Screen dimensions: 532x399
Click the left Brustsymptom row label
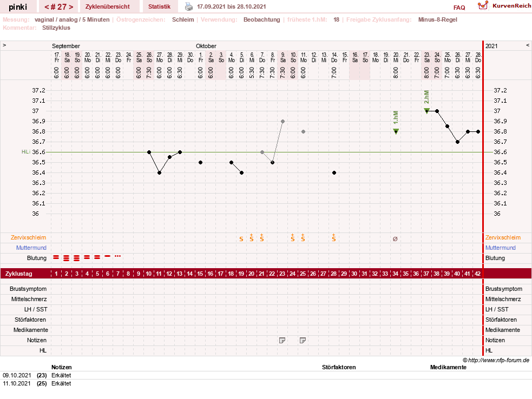pos(28,289)
